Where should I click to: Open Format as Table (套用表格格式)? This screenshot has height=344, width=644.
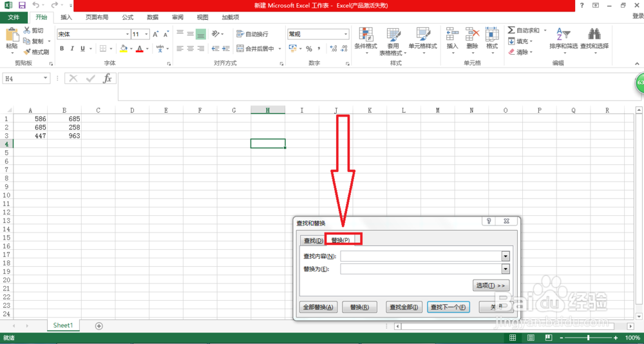393,42
